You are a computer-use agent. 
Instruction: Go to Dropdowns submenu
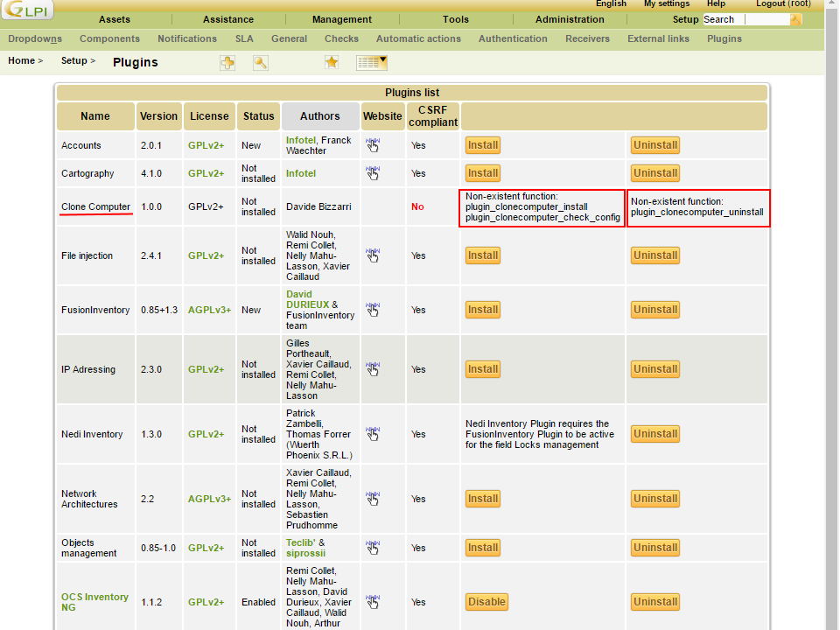click(x=35, y=38)
